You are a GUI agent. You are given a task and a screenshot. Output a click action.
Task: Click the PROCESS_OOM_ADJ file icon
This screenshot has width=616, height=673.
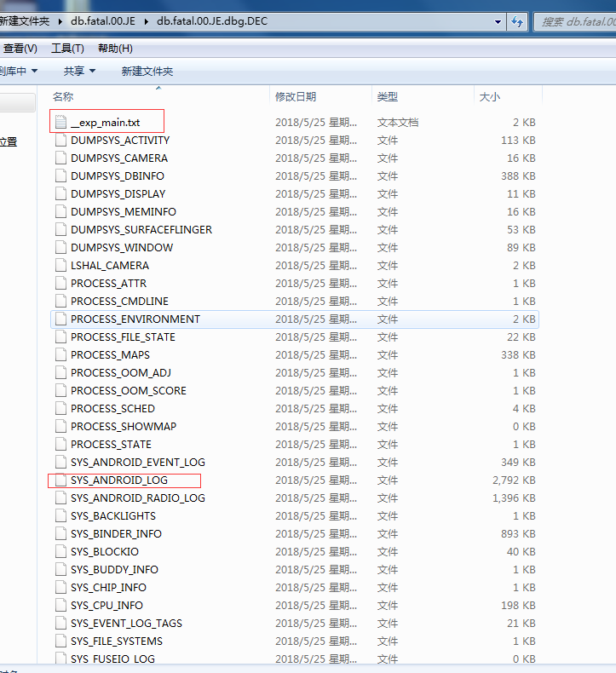(x=61, y=373)
